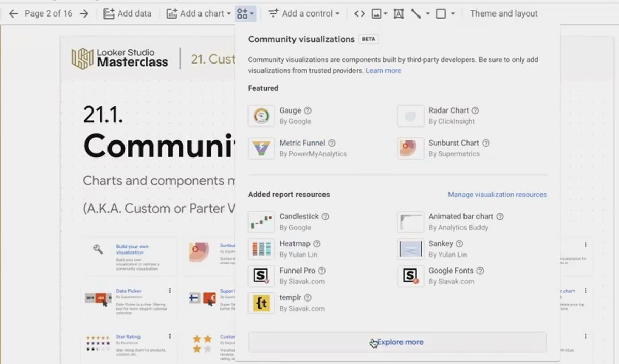The image size is (619, 364).
Task: Open the Add a chart dropdown
Action: click(199, 14)
